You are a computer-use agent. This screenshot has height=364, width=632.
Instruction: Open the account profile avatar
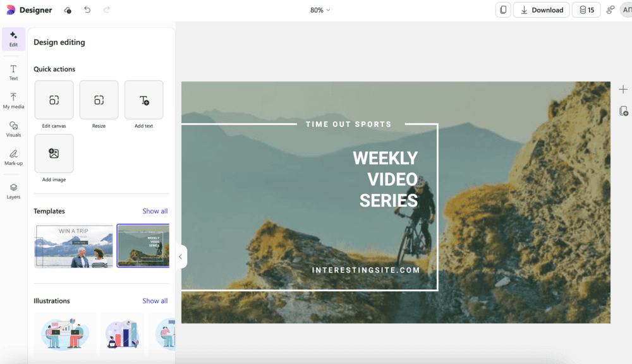point(626,10)
